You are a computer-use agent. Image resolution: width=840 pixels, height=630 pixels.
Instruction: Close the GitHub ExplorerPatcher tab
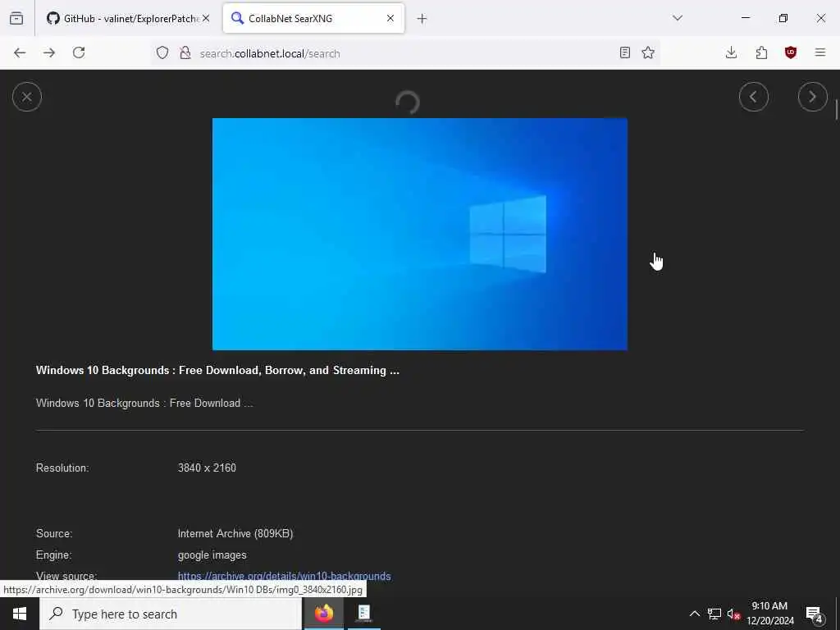(x=206, y=18)
